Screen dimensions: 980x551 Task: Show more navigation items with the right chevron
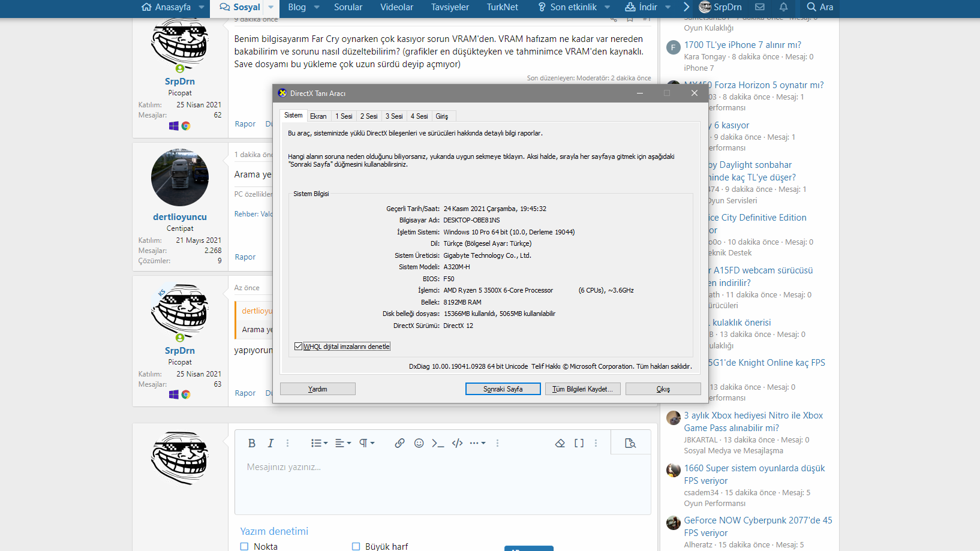pos(687,7)
